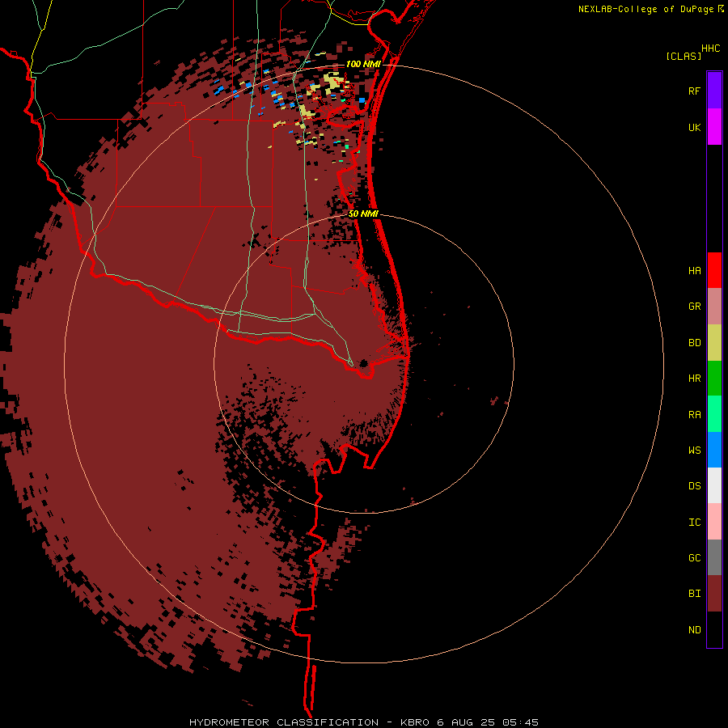Select the IC light pink legend swatch
This screenshot has width=728, height=728.
[x=714, y=522]
